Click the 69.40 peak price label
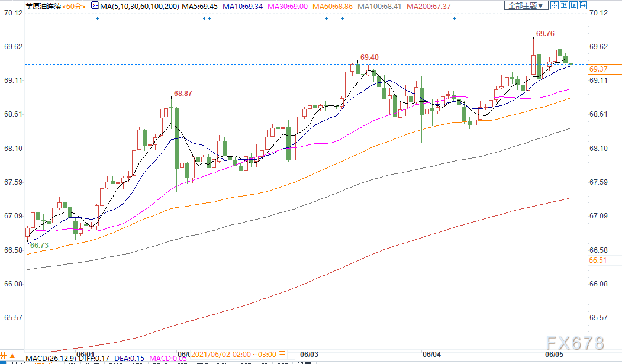622x364 pixels. coord(369,57)
